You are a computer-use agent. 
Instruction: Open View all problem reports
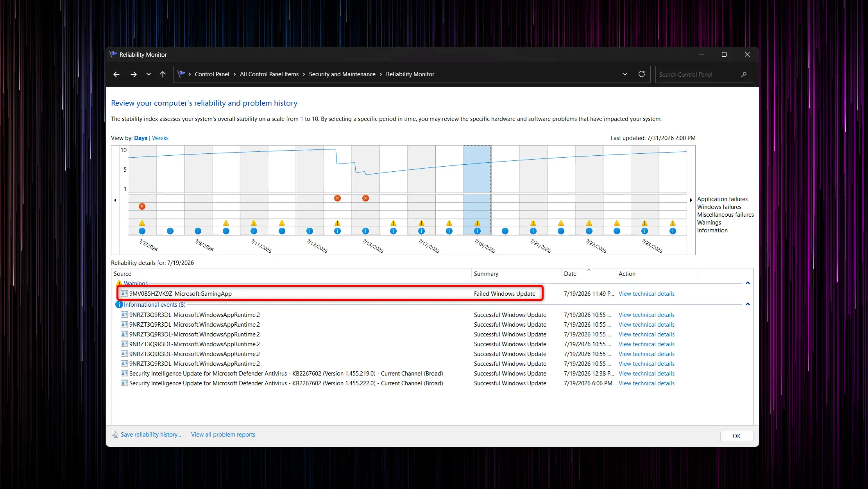click(x=223, y=435)
